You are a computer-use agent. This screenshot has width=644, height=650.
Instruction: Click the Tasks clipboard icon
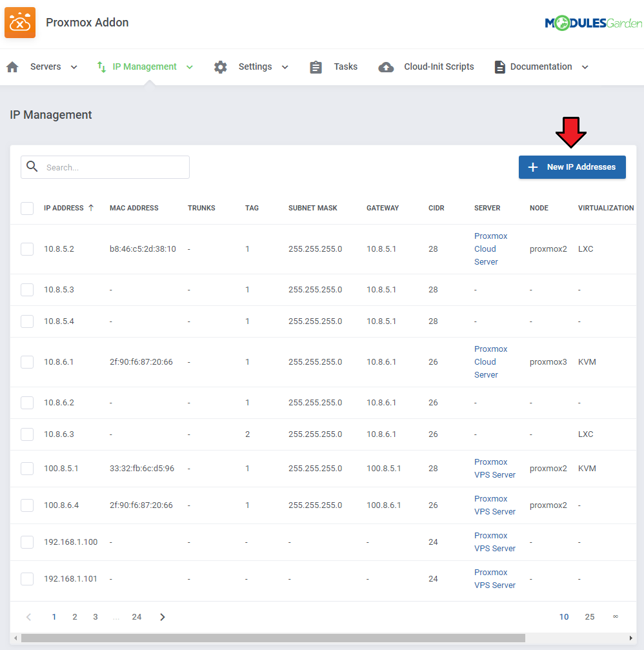(x=316, y=66)
